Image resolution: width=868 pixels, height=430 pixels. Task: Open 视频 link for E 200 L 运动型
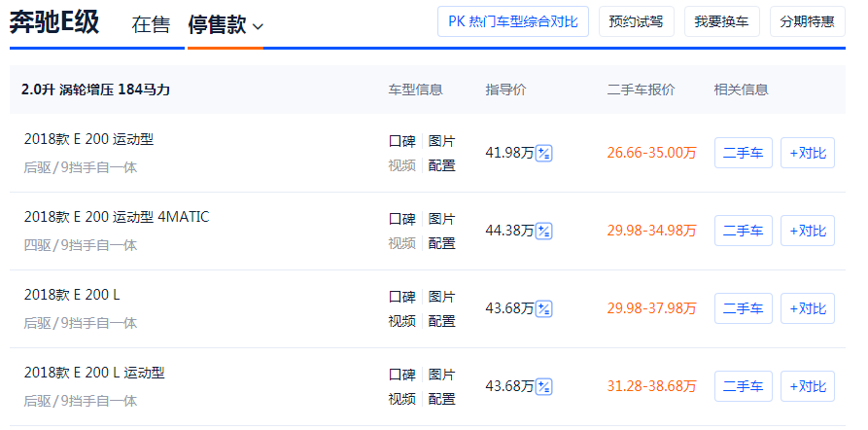click(401, 399)
